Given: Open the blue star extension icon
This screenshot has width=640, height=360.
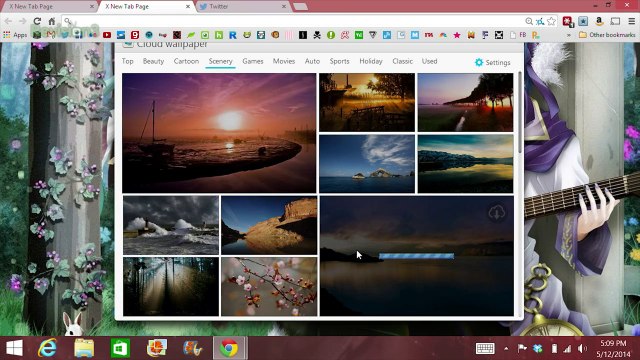Looking at the screenshot, I should click(583, 21).
